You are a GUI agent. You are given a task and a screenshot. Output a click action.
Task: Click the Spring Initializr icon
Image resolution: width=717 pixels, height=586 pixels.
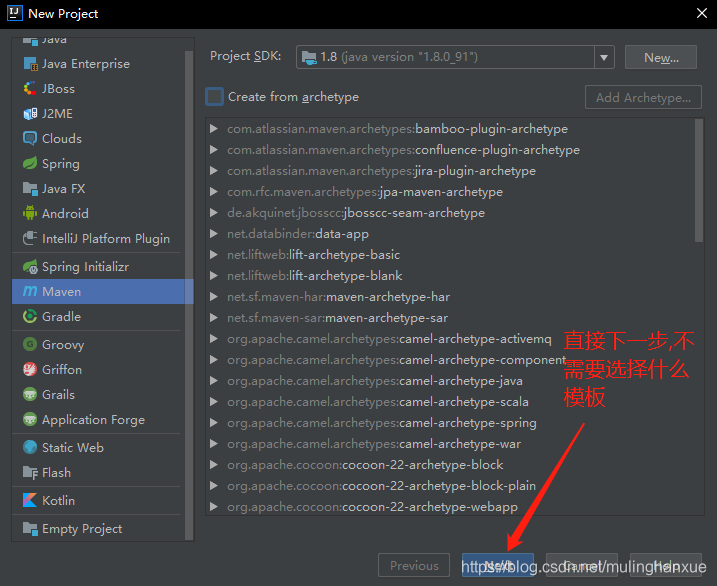pos(30,266)
